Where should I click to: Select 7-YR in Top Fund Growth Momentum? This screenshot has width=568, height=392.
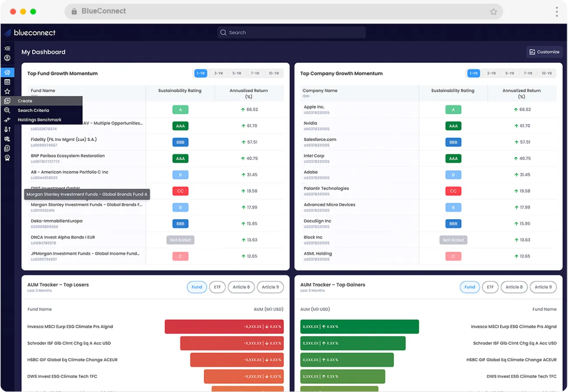[x=255, y=74]
